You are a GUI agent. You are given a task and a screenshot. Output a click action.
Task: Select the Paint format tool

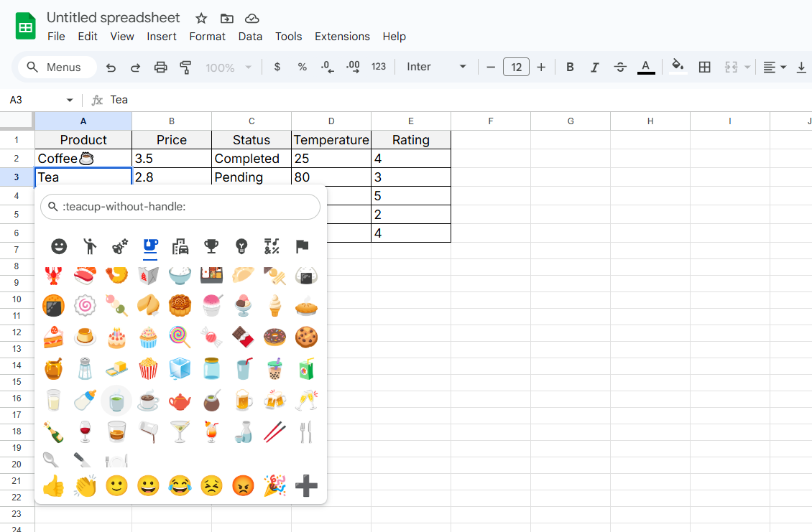pyautogui.click(x=185, y=67)
